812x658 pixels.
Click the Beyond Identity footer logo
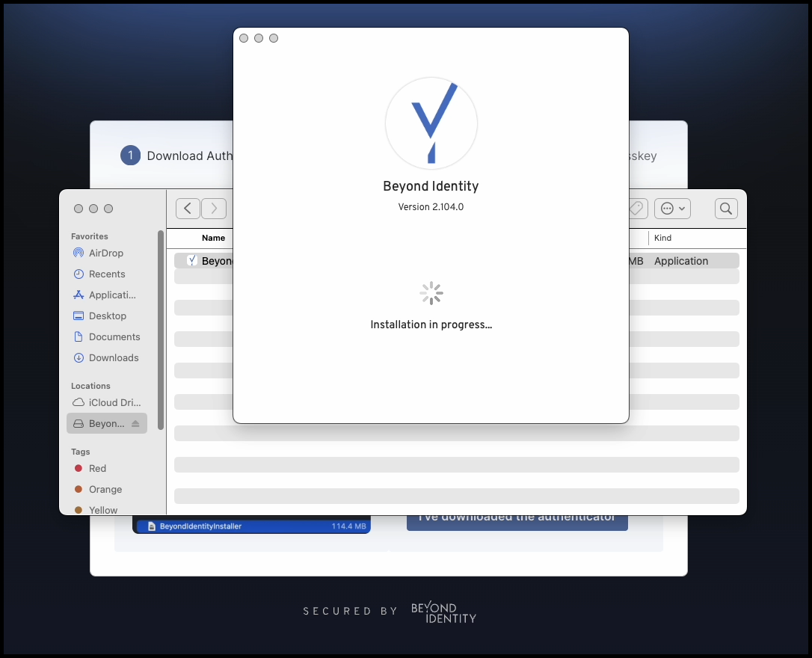click(444, 612)
